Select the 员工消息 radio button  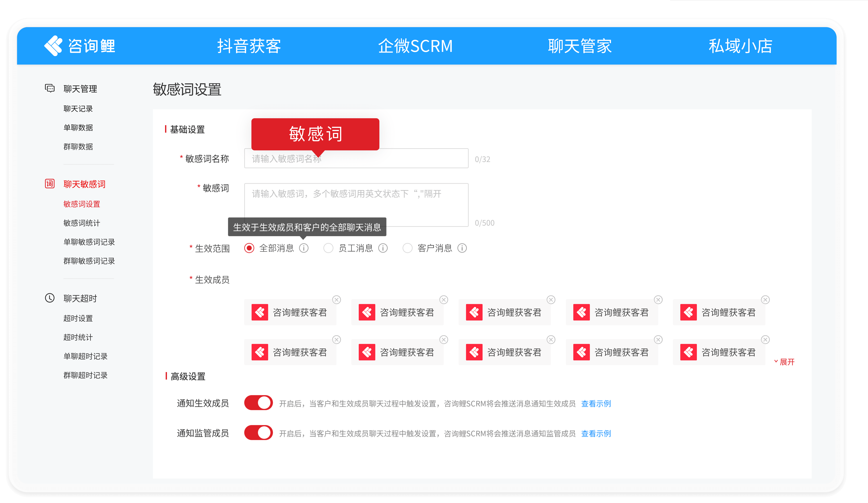(328, 248)
